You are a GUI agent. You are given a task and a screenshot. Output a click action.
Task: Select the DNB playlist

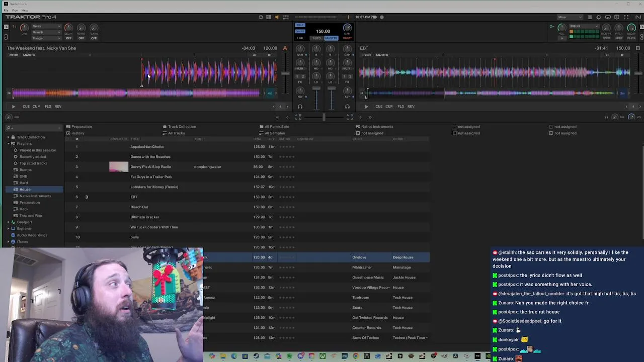pyautogui.click(x=23, y=176)
